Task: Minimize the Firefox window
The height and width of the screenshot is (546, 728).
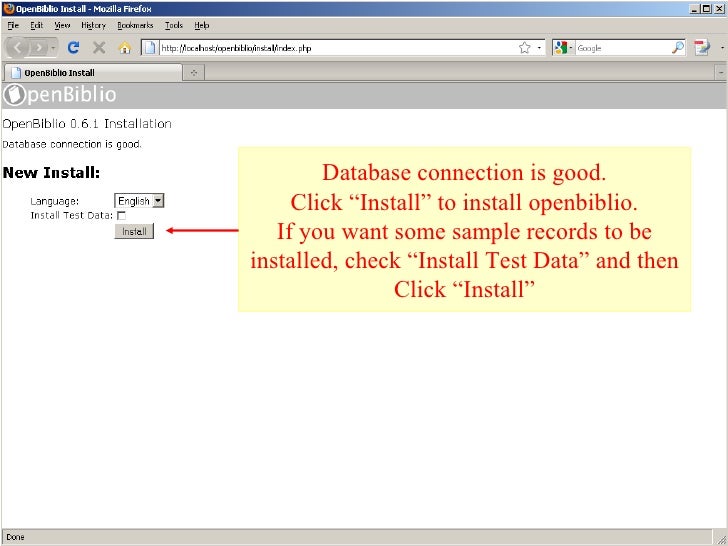Action: click(x=695, y=8)
